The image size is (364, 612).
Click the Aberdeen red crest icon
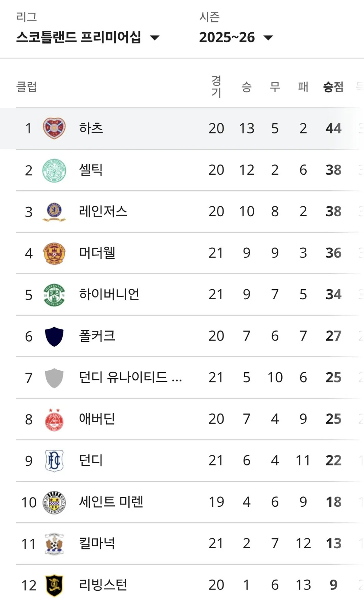[x=54, y=420]
